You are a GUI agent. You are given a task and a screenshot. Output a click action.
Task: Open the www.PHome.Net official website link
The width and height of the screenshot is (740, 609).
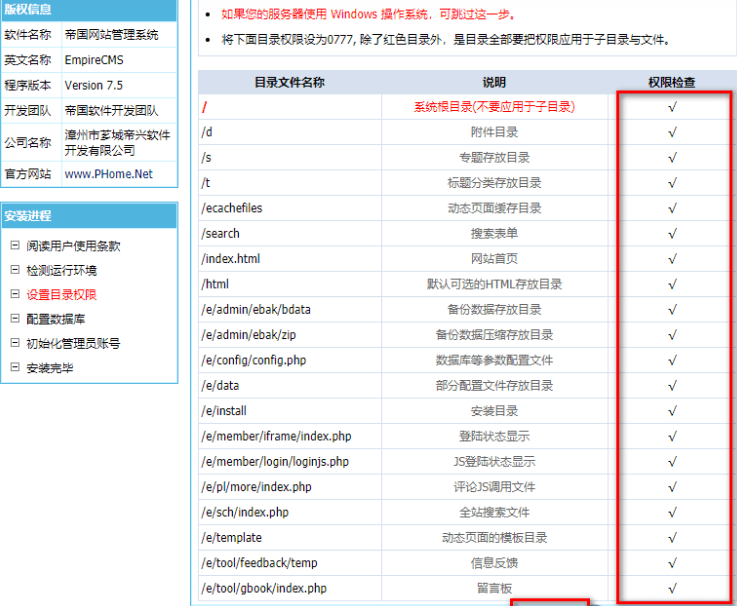pyautogui.click(x=109, y=174)
